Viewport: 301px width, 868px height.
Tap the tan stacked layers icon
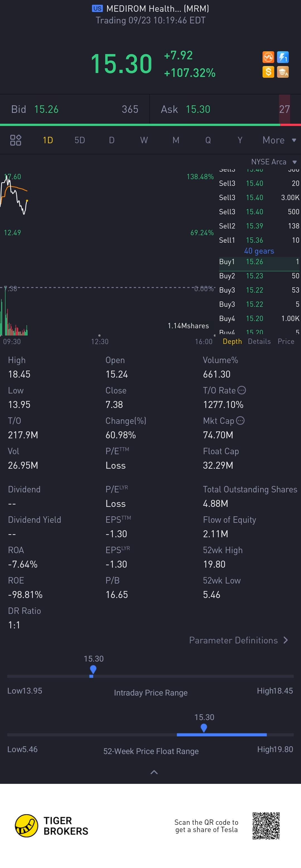[283, 72]
